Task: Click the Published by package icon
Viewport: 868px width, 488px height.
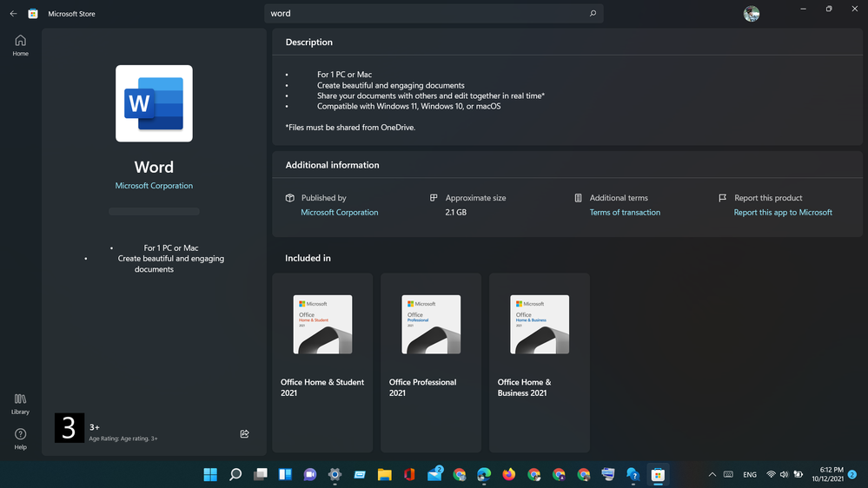Action: coord(289,197)
